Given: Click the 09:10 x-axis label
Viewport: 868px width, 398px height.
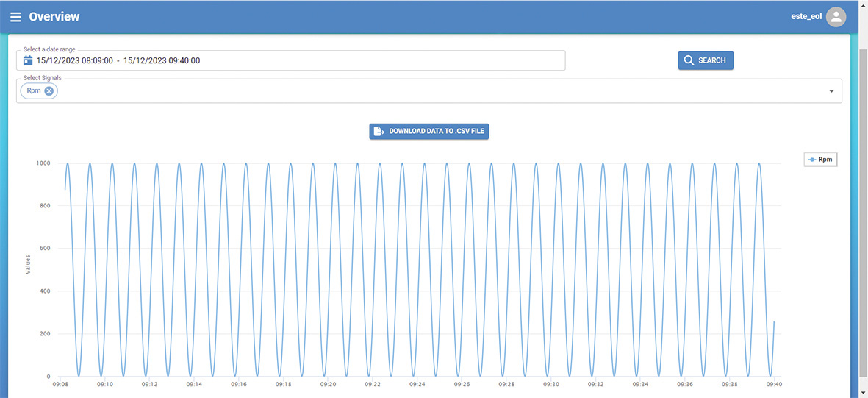Looking at the screenshot, I should [105, 383].
